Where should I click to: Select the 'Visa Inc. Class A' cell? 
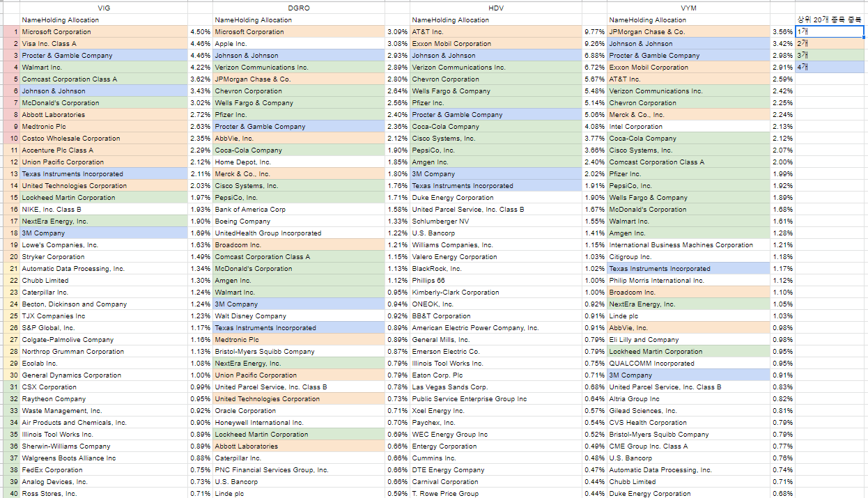pos(104,43)
